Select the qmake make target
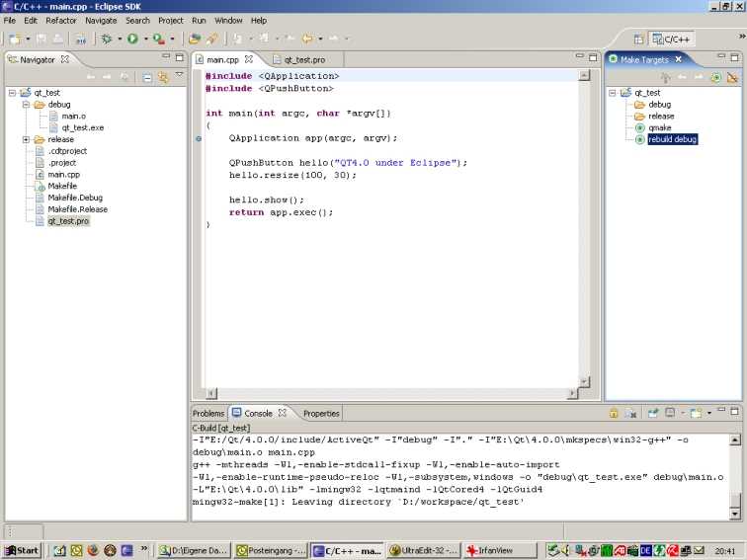Image resolution: width=747 pixels, height=560 pixels. point(659,127)
